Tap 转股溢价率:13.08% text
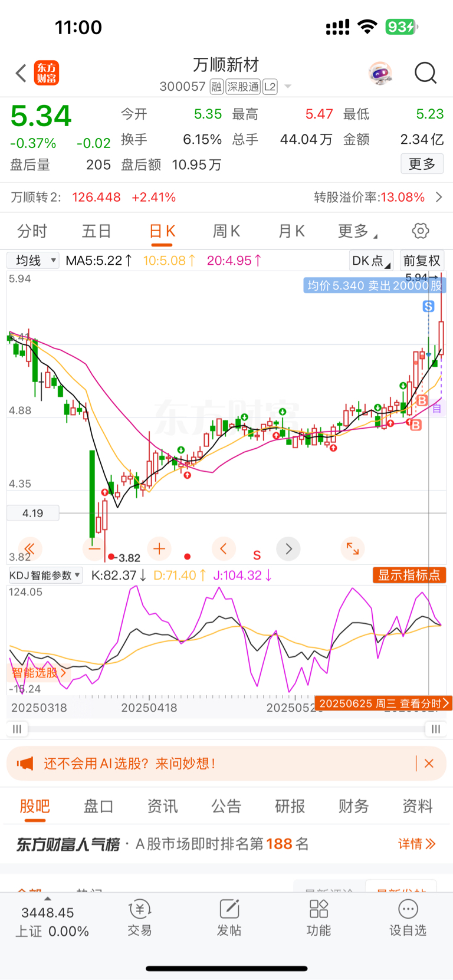Image resolution: width=453 pixels, height=980 pixels. click(369, 198)
